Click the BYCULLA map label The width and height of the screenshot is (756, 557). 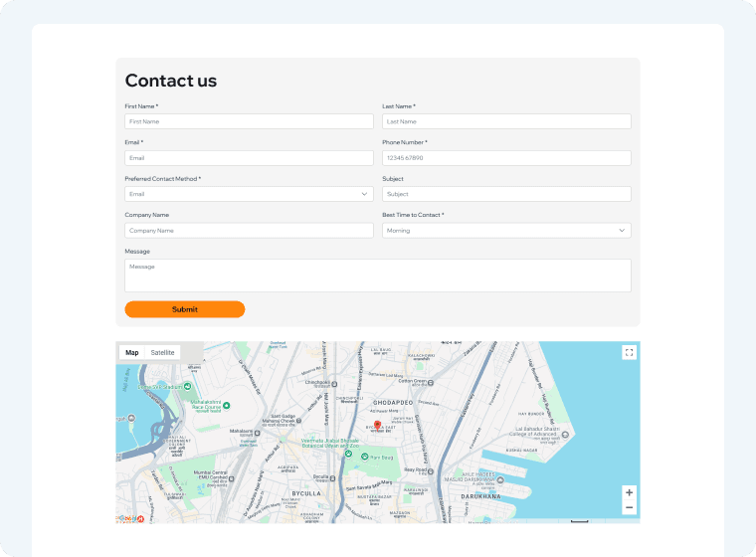tap(306, 493)
